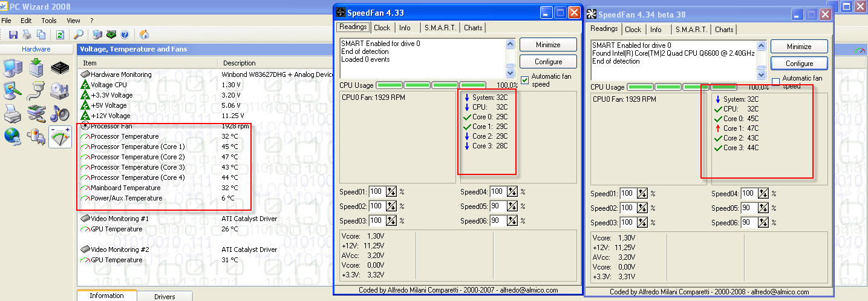
Task: Click Speed02 value field in SpeedFan 4.34 beta
Action: pyautogui.click(x=628, y=208)
